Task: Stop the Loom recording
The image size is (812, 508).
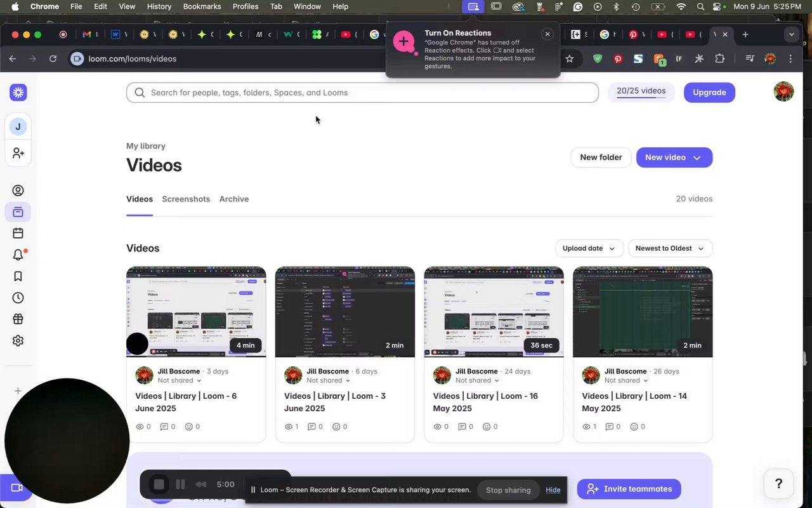Action: click(159, 485)
